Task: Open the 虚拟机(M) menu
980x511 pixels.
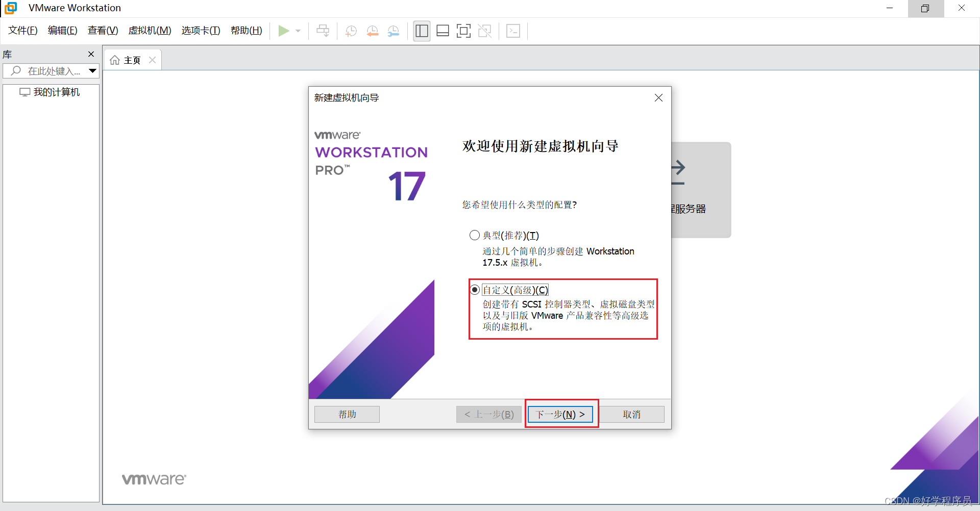Action: coord(150,31)
